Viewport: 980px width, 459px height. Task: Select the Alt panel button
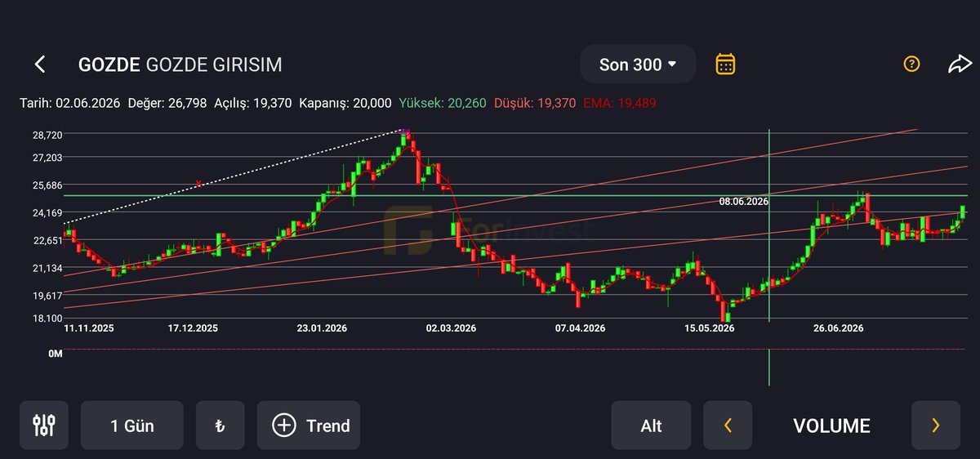click(651, 425)
